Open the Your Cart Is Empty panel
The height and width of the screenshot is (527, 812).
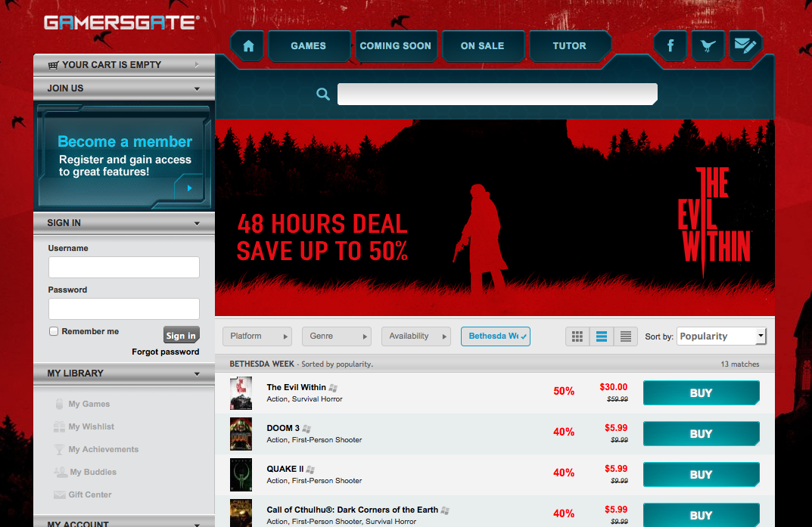tap(124, 65)
